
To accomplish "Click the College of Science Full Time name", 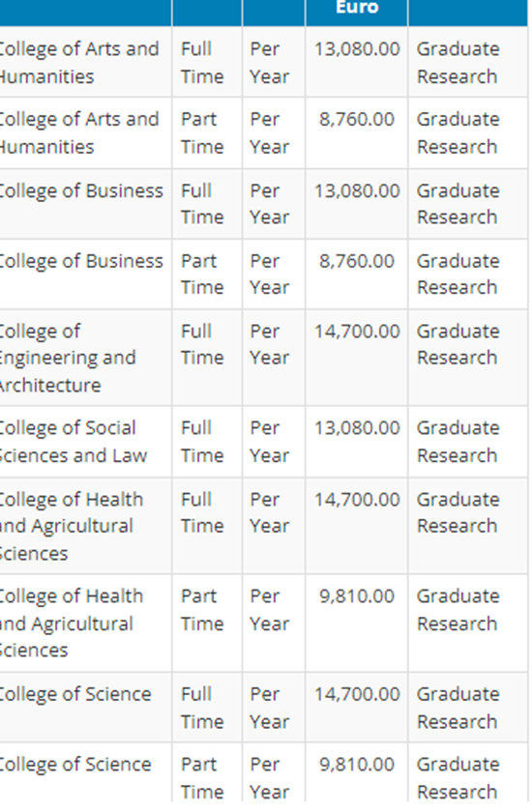I will tap(75, 694).
